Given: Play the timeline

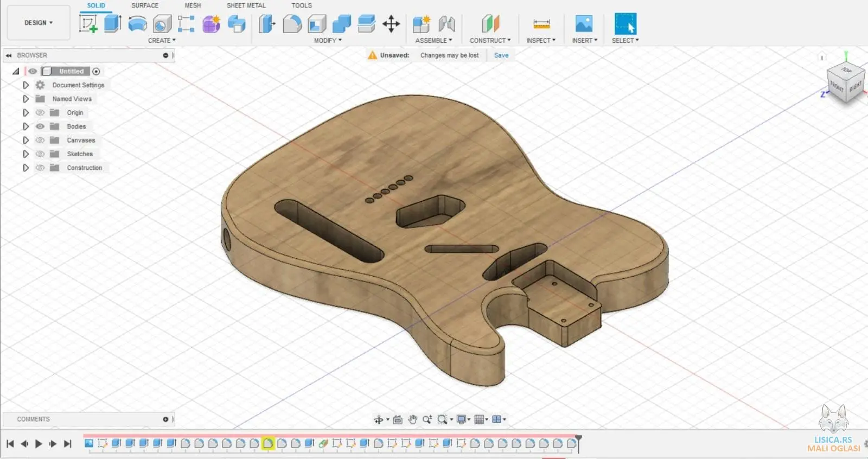Looking at the screenshot, I should point(39,444).
